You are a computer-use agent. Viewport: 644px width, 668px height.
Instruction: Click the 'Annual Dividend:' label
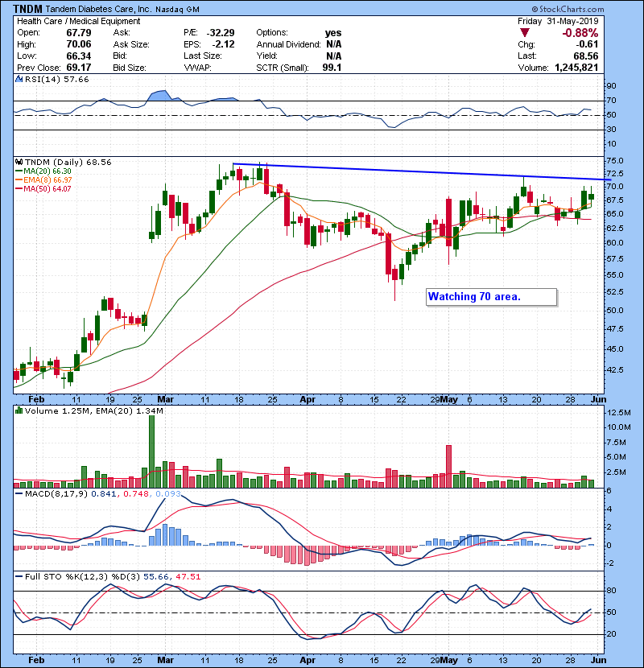[x=288, y=44]
